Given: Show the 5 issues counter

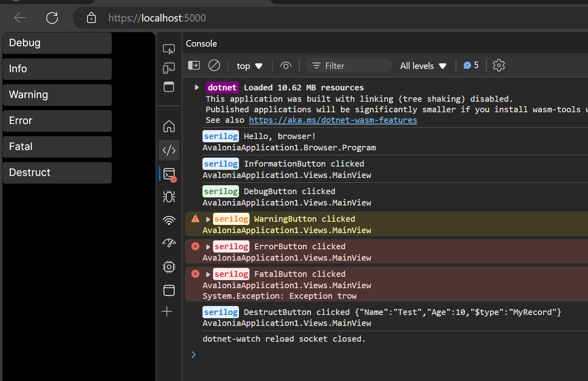Looking at the screenshot, I should [471, 65].
